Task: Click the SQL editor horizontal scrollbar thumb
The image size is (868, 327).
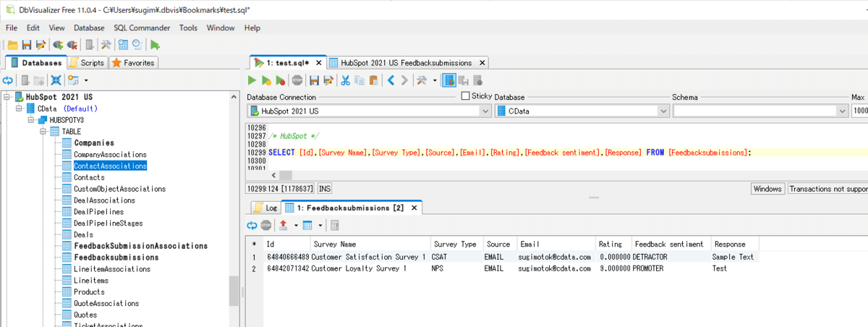Action: [x=286, y=175]
